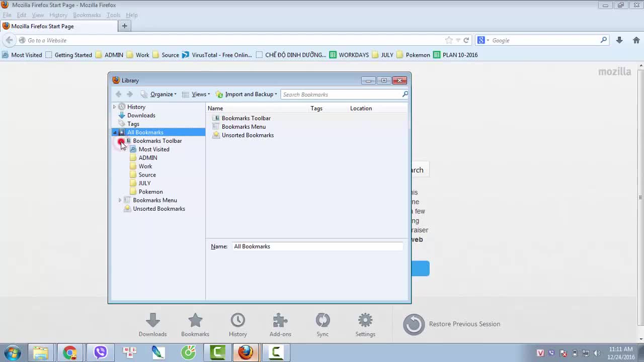Select the ADMIN folder in the sidebar tree

pos(147,158)
